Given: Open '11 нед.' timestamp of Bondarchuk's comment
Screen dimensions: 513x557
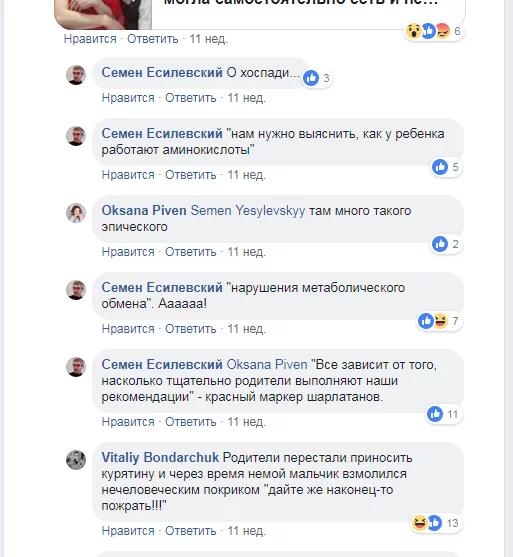Looking at the screenshot, I should [x=246, y=531].
